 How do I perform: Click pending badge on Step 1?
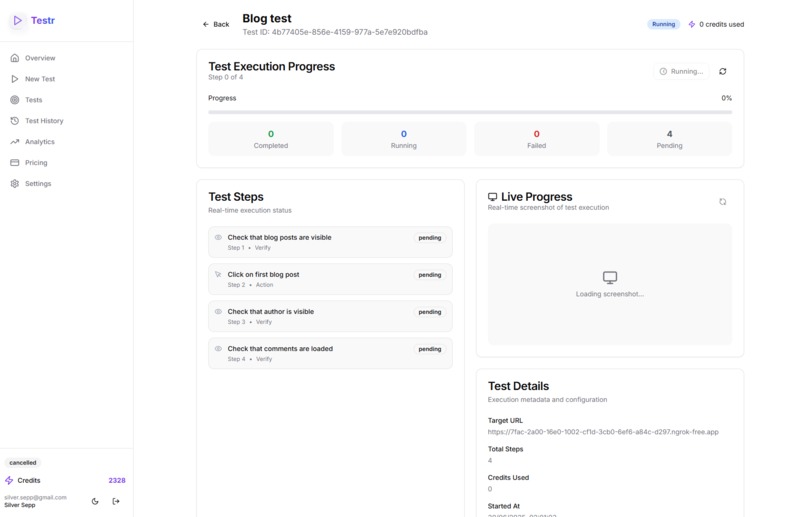pyautogui.click(x=430, y=238)
